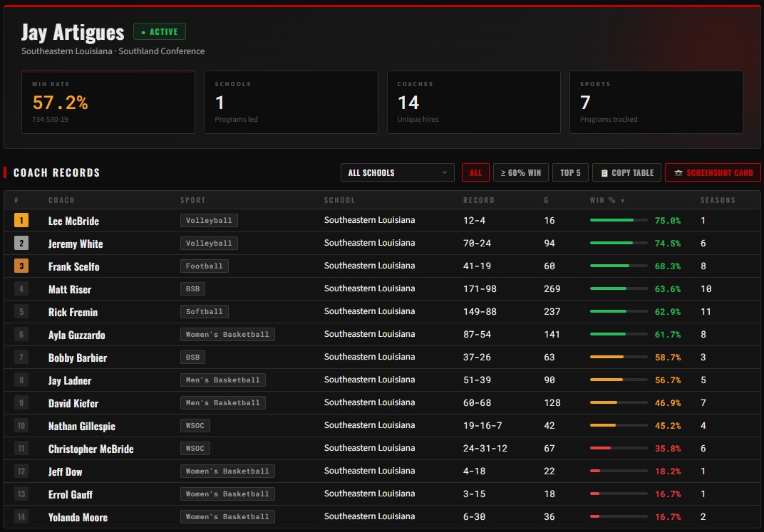This screenshot has height=532, width=764.
Task: Click Bobby Barbier's 58.7% win bar
Action: point(619,358)
